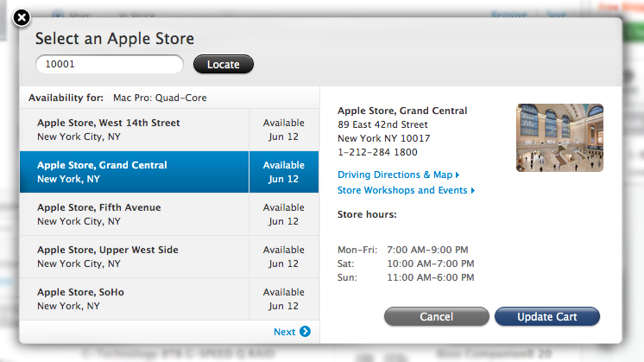The width and height of the screenshot is (644, 362).
Task: Pick Apple Store, Upper West Side
Action: (135, 257)
